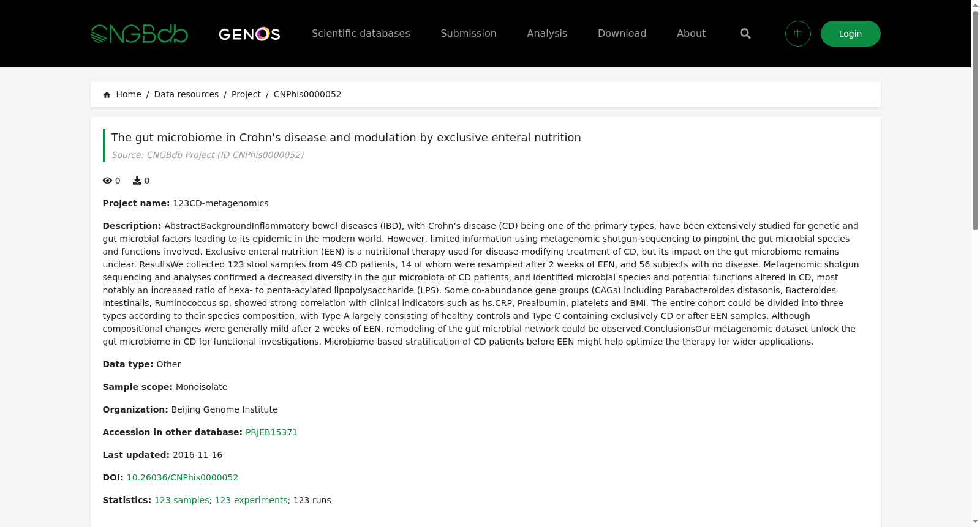Open the Submission menu

pos(469,34)
